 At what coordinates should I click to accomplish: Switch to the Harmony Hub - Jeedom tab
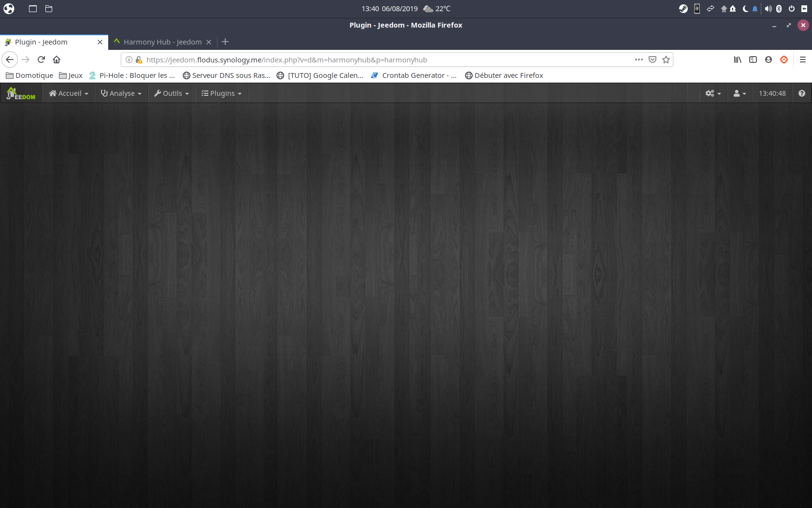(x=162, y=42)
